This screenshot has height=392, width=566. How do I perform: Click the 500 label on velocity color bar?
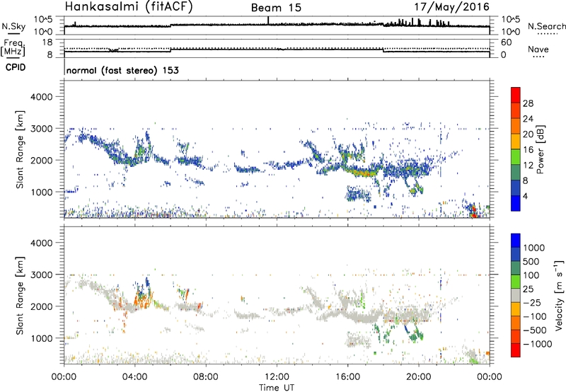(x=531, y=262)
